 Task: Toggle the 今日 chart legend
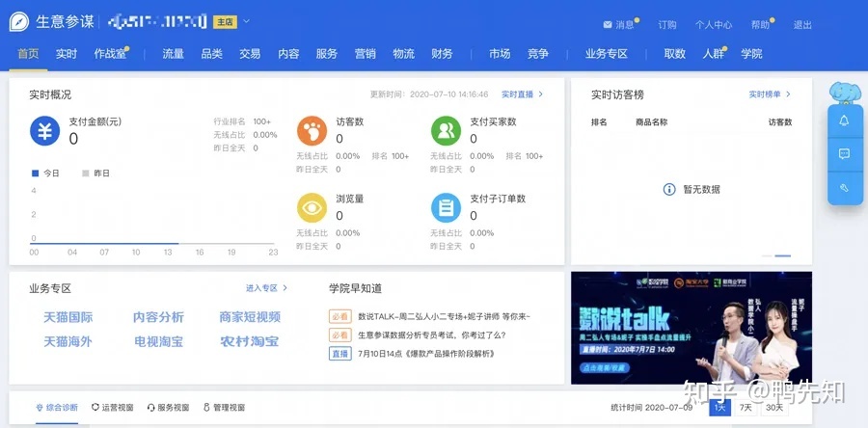pos(45,174)
